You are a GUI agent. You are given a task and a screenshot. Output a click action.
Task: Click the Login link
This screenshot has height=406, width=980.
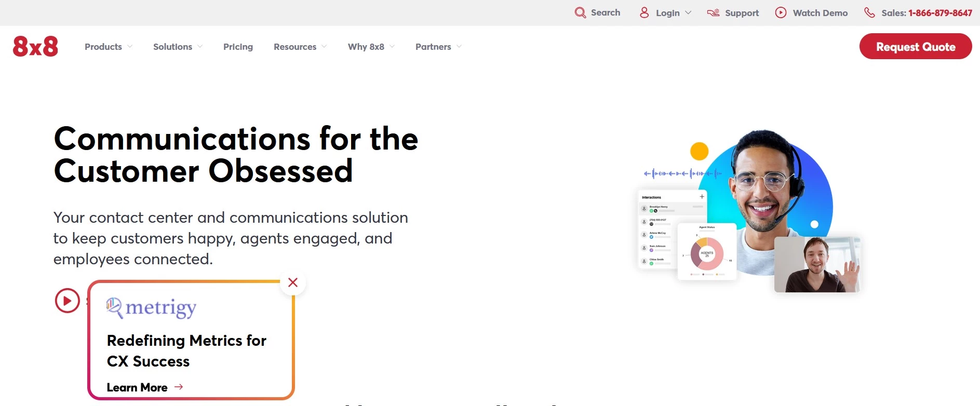[668, 13]
